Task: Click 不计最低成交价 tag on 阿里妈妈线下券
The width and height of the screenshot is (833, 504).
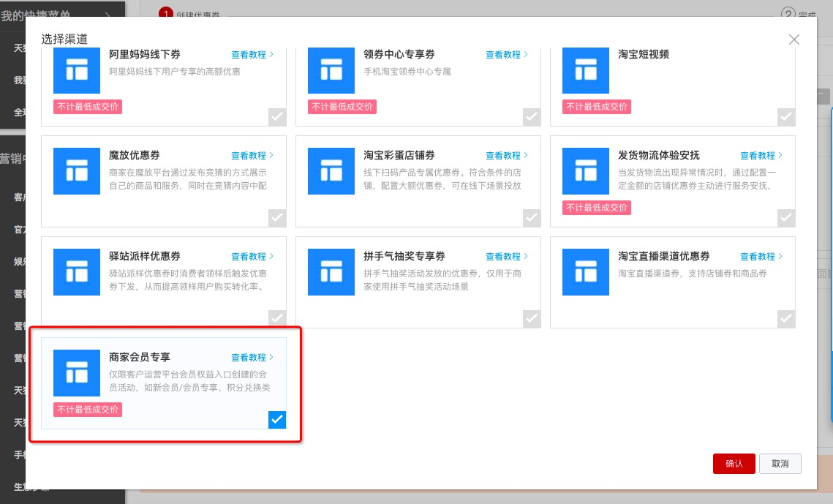Action: 88,107
